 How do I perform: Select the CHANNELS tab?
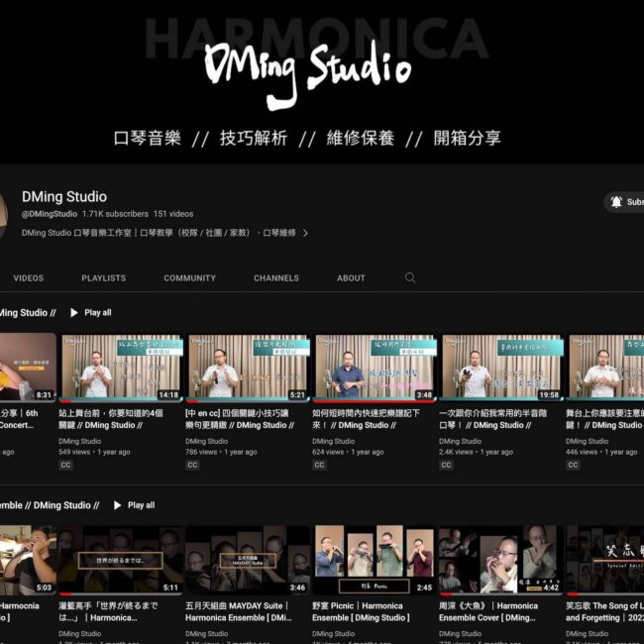coord(275,278)
